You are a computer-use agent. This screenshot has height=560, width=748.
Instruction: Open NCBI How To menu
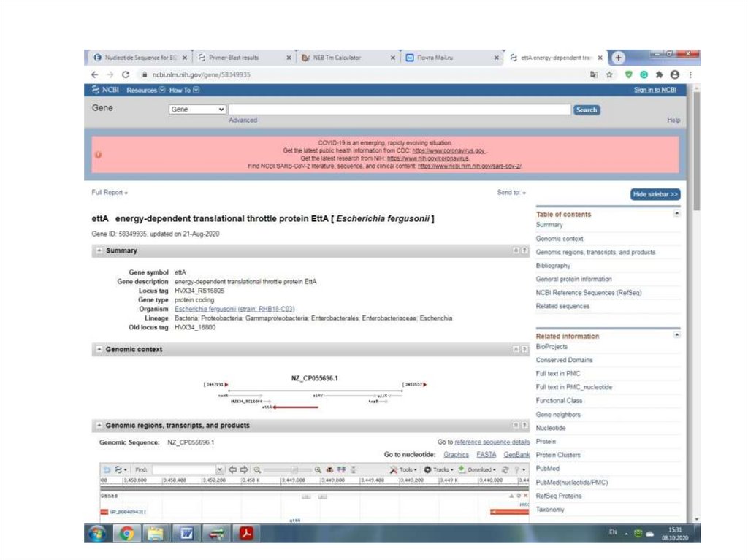click(184, 90)
